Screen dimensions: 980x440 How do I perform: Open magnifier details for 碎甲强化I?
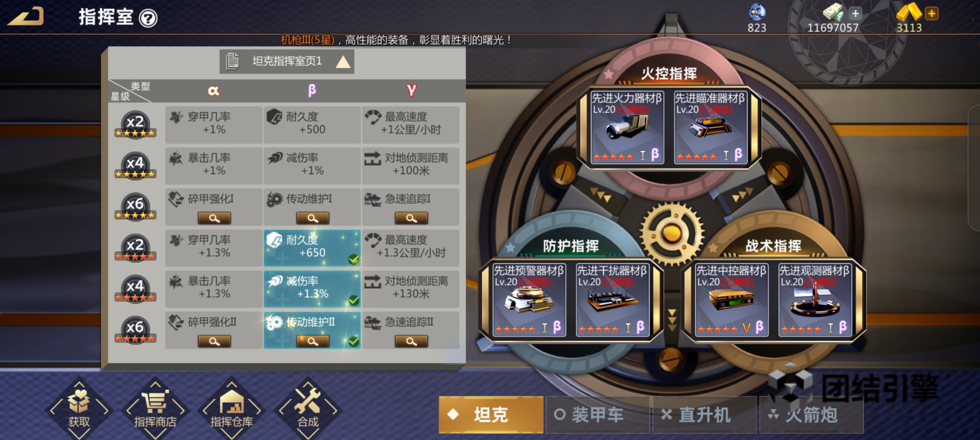tap(214, 218)
